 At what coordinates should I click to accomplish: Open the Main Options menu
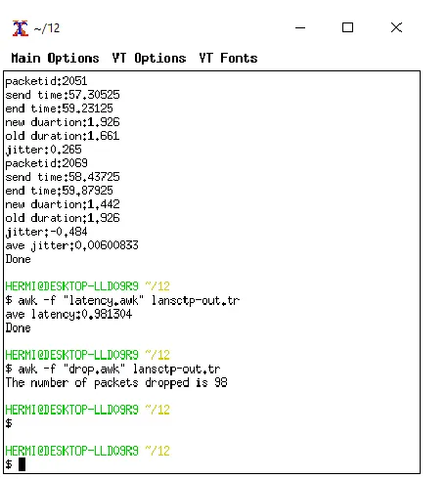point(55,58)
